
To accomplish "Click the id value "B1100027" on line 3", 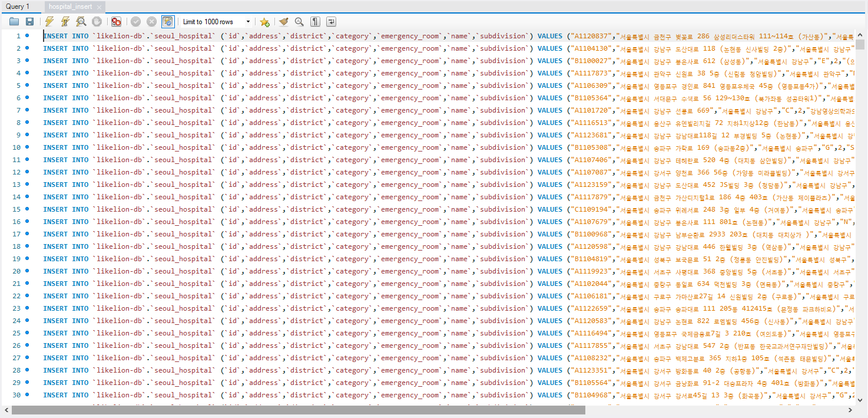I will click(x=591, y=61).
